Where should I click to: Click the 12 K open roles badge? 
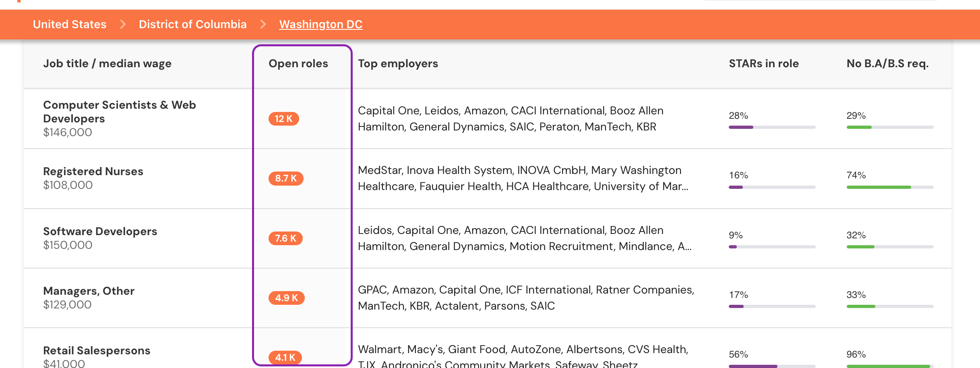(x=283, y=119)
